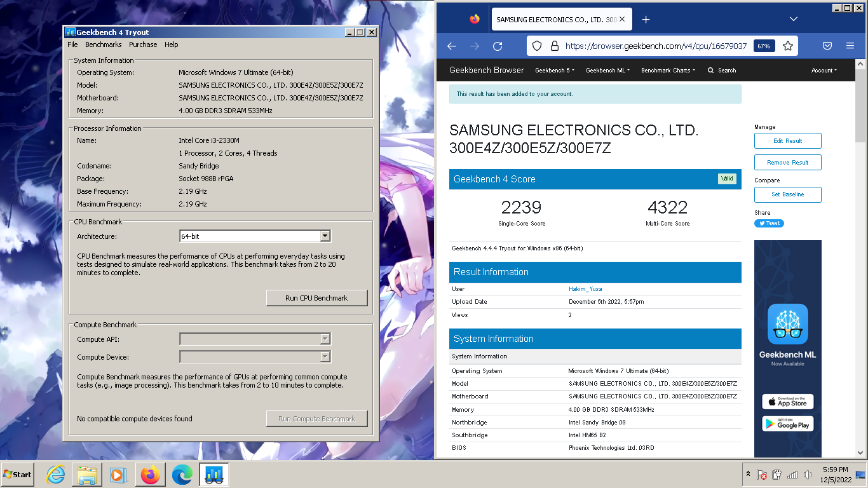The height and width of the screenshot is (488, 868).
Task: Open Internet Explorer from the taskbar
Action: coord(56,475)
